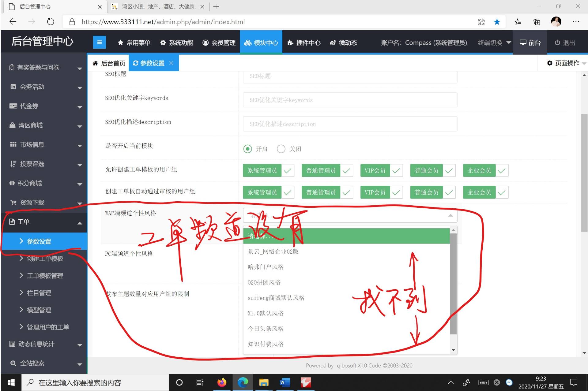Open Word from the Windows taskbar

pos(285,382)
